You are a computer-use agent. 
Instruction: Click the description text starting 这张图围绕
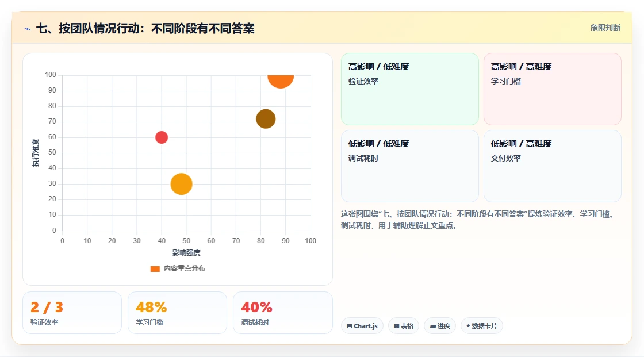point(478,220)
